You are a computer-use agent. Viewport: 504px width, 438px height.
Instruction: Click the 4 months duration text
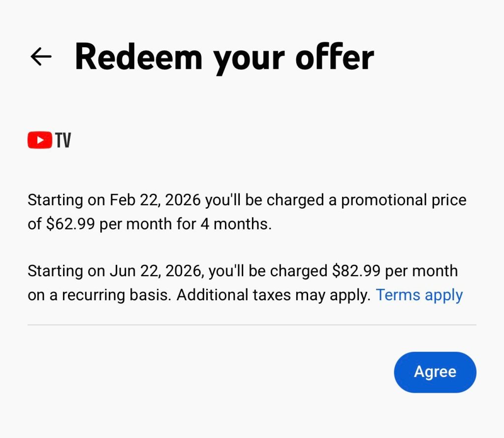coord(235,224)
